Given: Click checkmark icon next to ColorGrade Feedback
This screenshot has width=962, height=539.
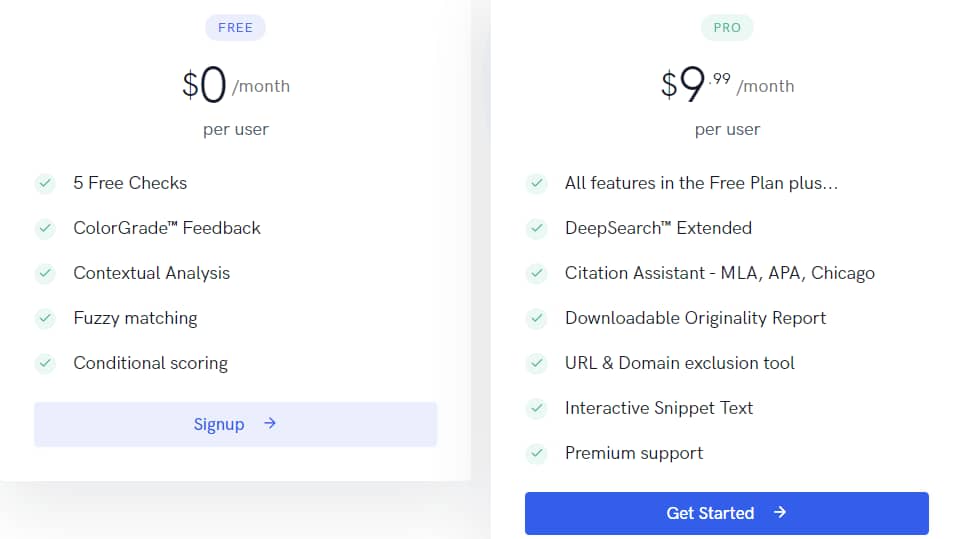Looking at the screenshot, I should pos(45,228).
